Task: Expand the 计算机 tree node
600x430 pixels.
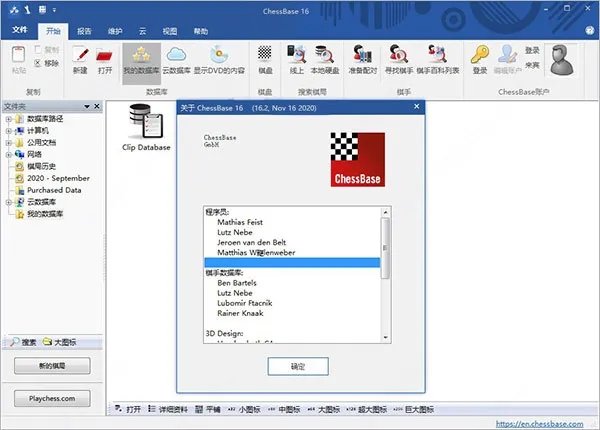Action: coord(8,132)
